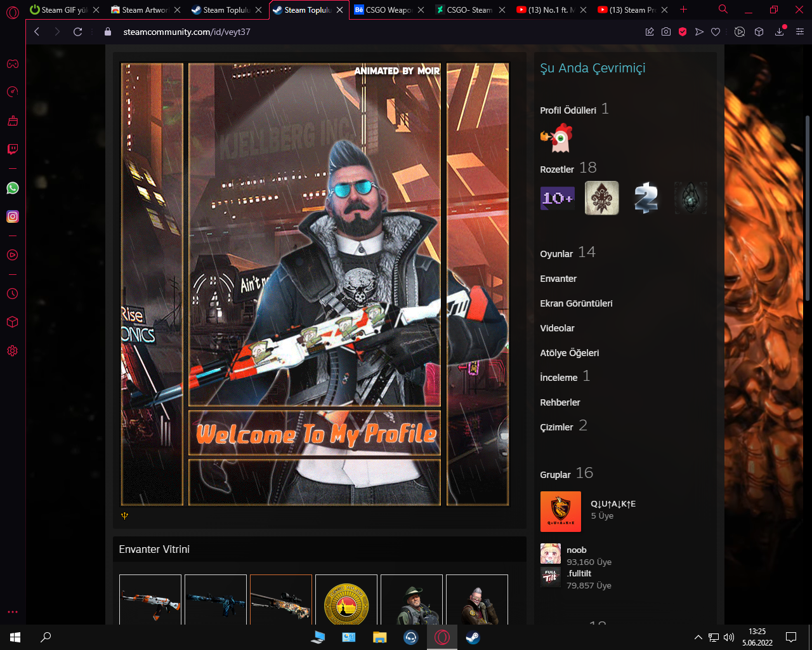
Task: Open the Videolar link
Action: 557,328
